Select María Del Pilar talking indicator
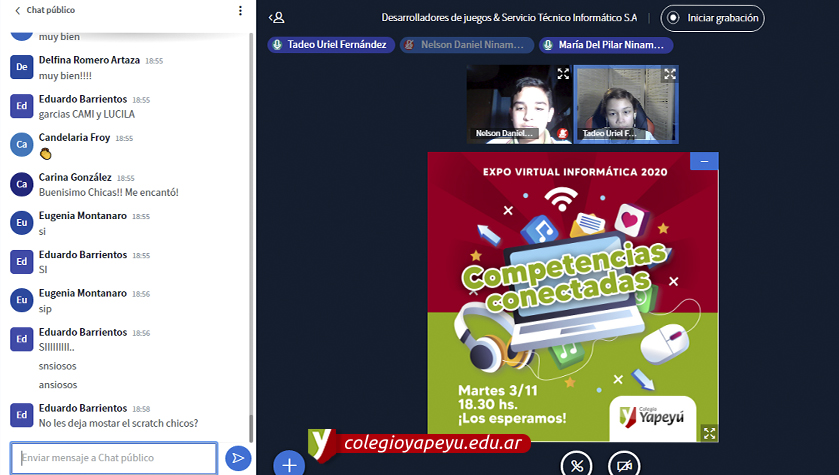 [605, 45]
